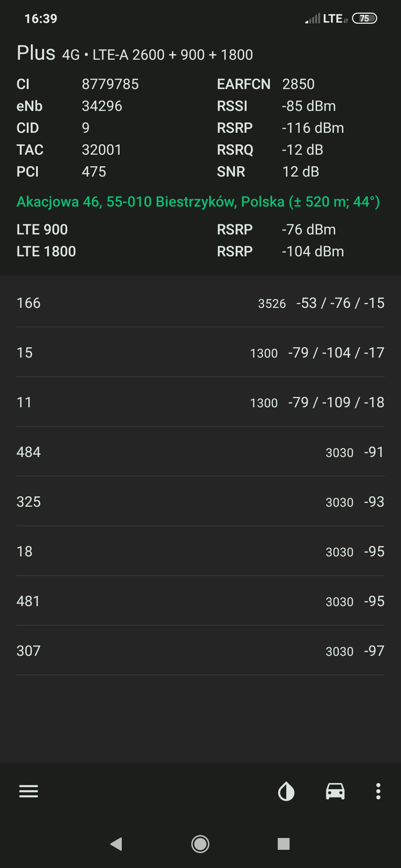This screenshot has width=401, height=868.
Task: Tap neighbor cell 325 entry
Action: pos(200,502)
